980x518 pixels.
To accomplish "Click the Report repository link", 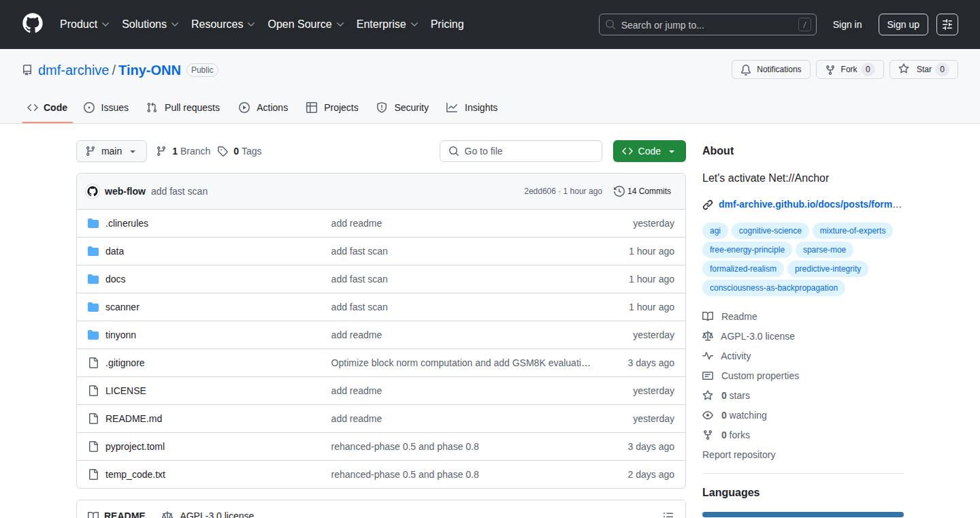I will pyautogui.click(x=739, y=455).
